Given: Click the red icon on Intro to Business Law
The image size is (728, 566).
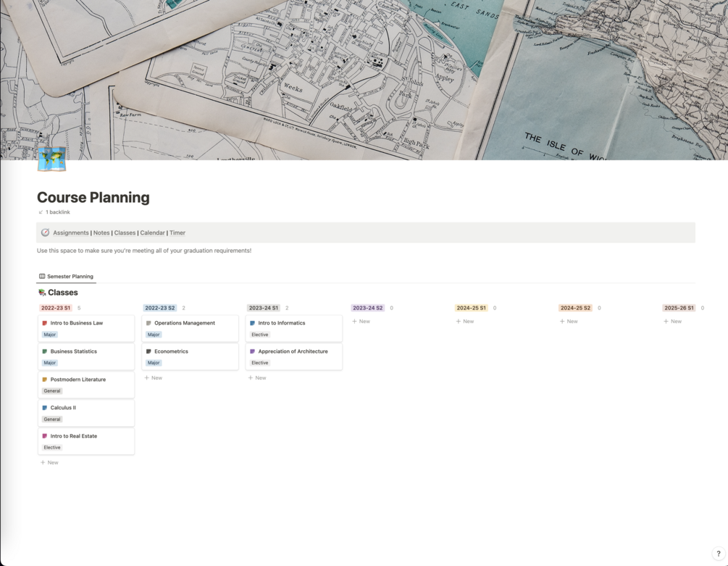Looking at the screenshot, I should (x=45, y=323).
